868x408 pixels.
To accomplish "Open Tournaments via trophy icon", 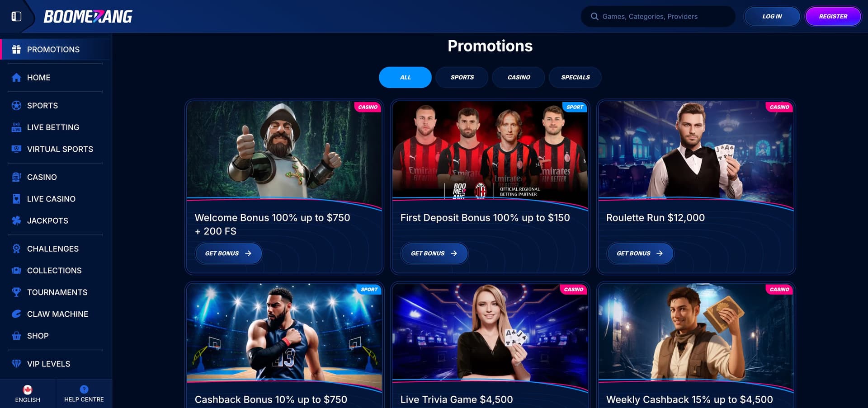I will 16,292.
